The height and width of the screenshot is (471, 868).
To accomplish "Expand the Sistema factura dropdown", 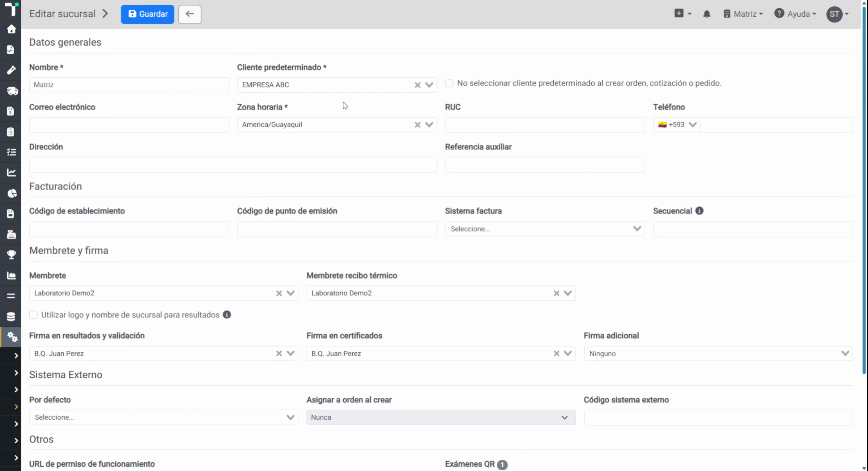I will click(545, 229).
